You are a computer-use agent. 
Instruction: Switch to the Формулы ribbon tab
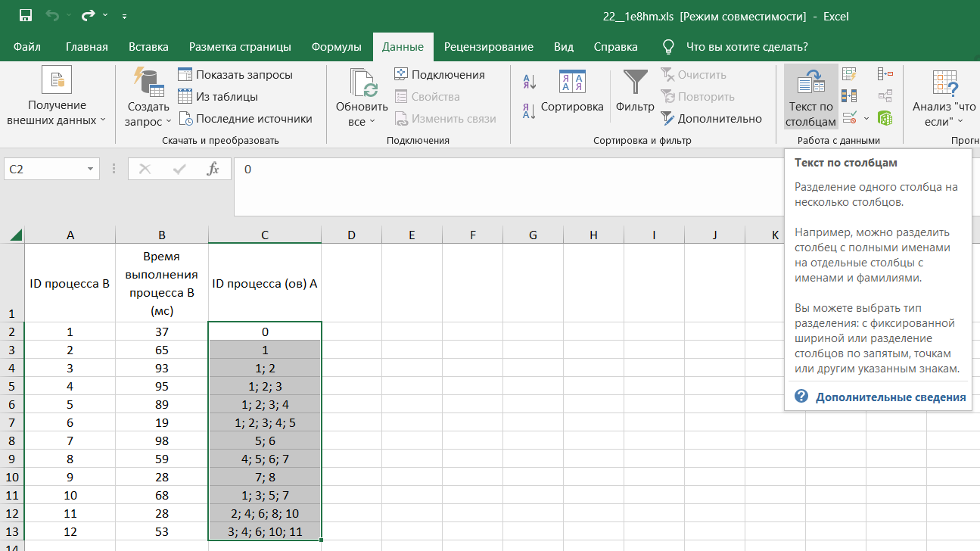[x=336, y=47]
